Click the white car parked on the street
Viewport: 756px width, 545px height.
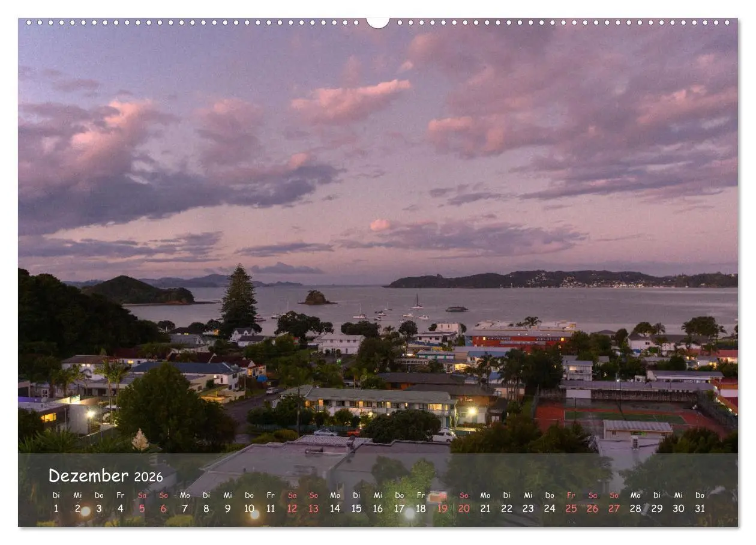pos(444,436)
